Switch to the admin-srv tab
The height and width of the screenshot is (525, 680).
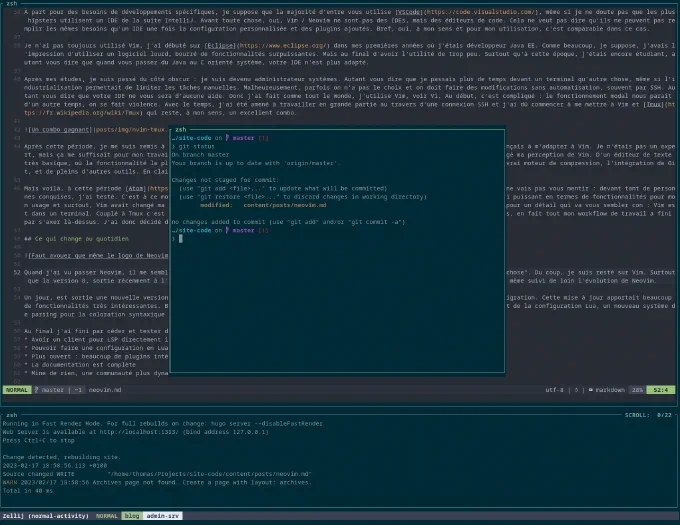coord(162,516)
